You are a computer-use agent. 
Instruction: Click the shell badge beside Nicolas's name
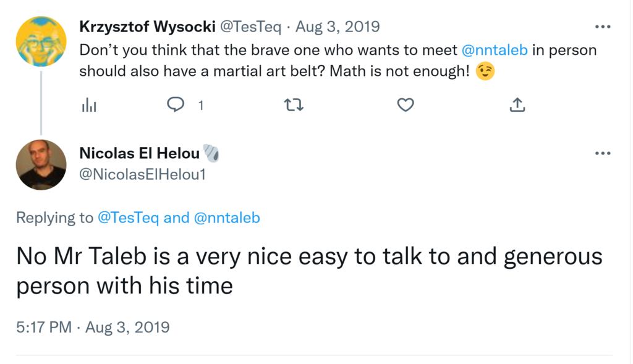tap(211, 153)
